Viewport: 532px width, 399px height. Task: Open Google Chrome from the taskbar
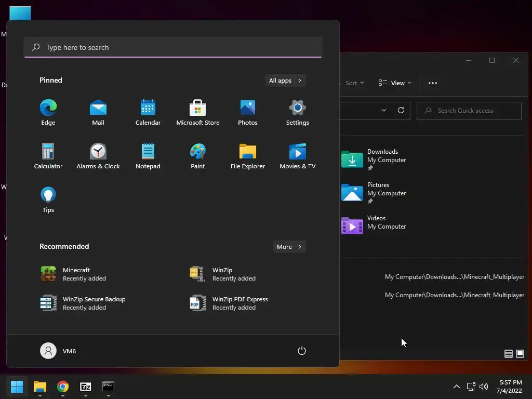pos(63,387)
